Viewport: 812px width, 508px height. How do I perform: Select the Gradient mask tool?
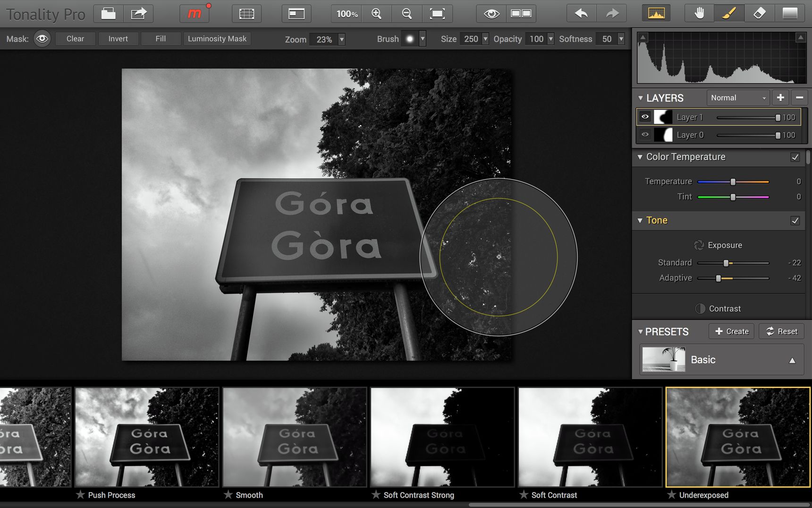(x=790, y=14)
